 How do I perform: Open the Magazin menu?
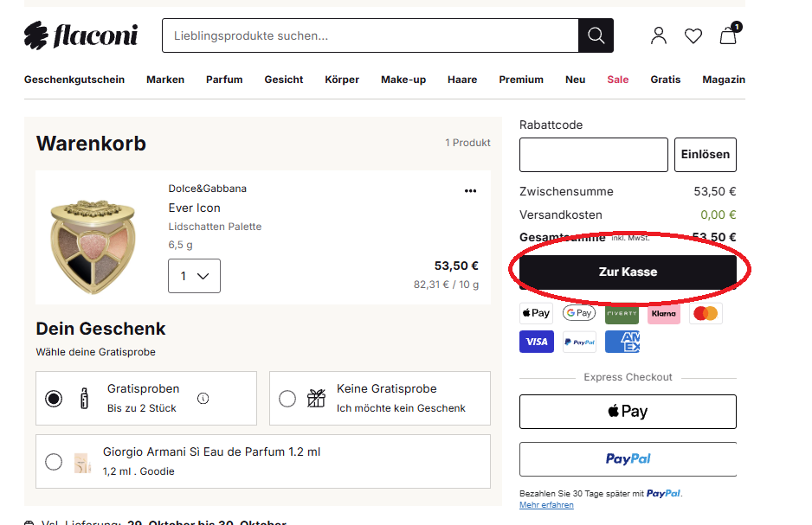coord(724,80)
